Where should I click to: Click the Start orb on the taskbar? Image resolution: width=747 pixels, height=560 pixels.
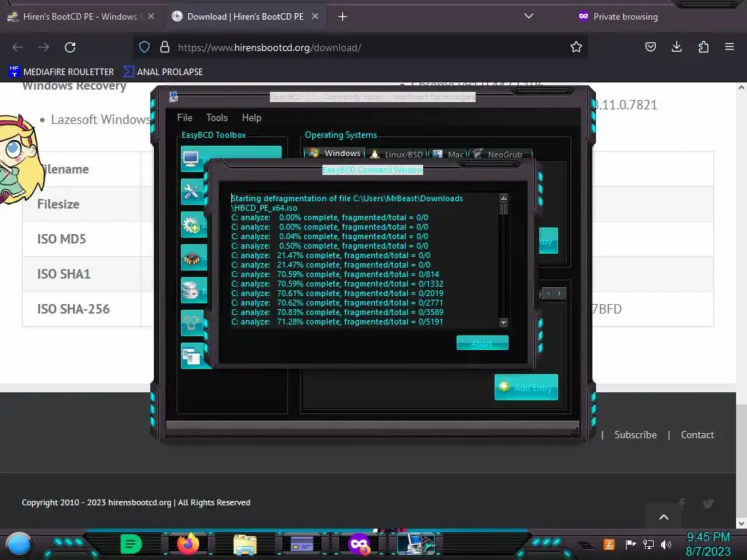click(x=19, y=545)
